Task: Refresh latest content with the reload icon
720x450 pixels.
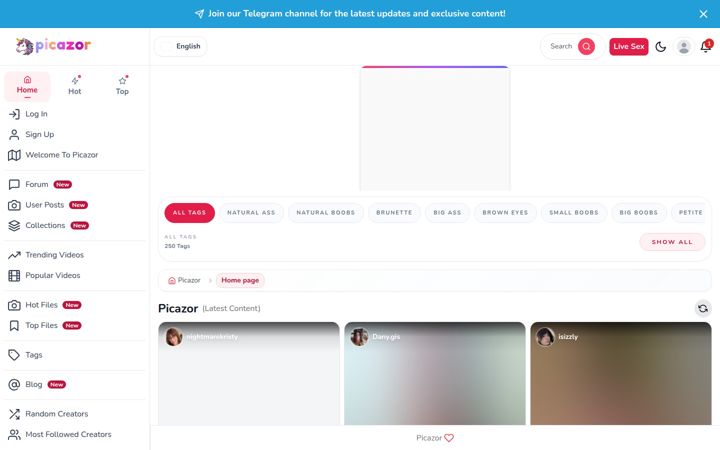Action: pyautogui.click(x=703, y=309)
